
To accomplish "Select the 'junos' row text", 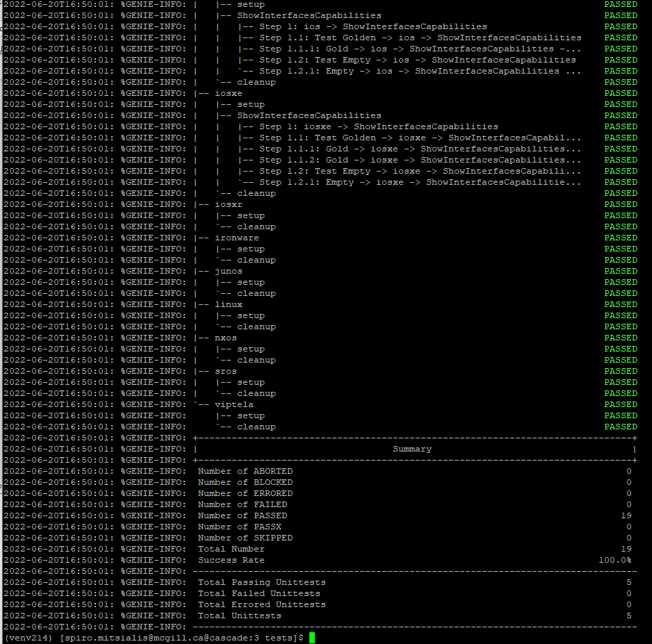I will pyautogui.click(x=228, y=271).
